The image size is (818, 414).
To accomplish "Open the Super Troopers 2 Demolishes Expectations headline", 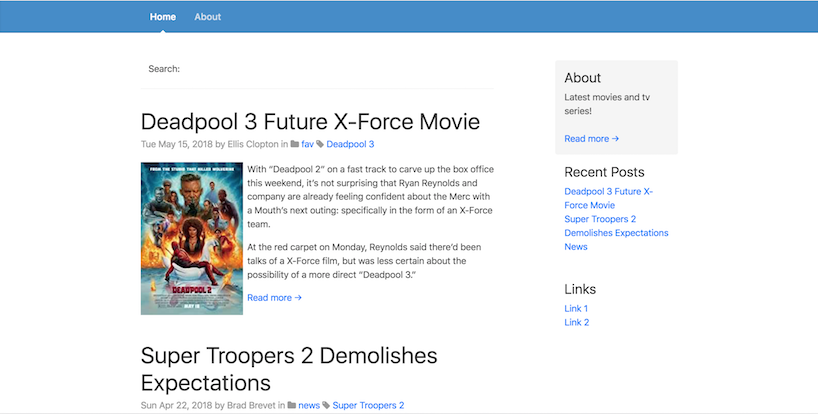I will (289, 369).
